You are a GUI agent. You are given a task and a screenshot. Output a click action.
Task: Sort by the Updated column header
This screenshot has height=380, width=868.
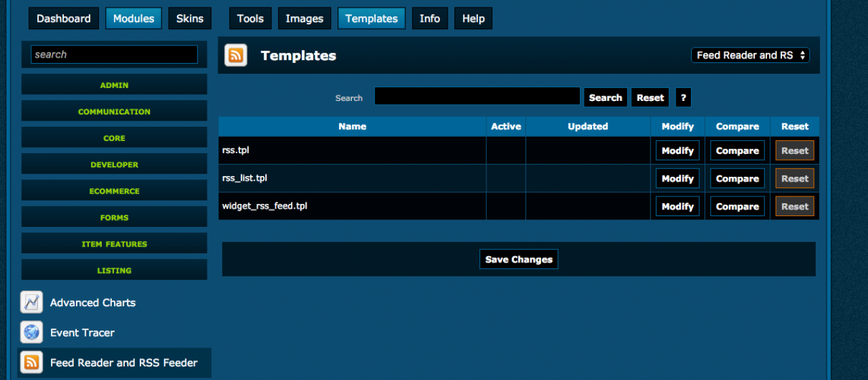(x=587, y=127)
